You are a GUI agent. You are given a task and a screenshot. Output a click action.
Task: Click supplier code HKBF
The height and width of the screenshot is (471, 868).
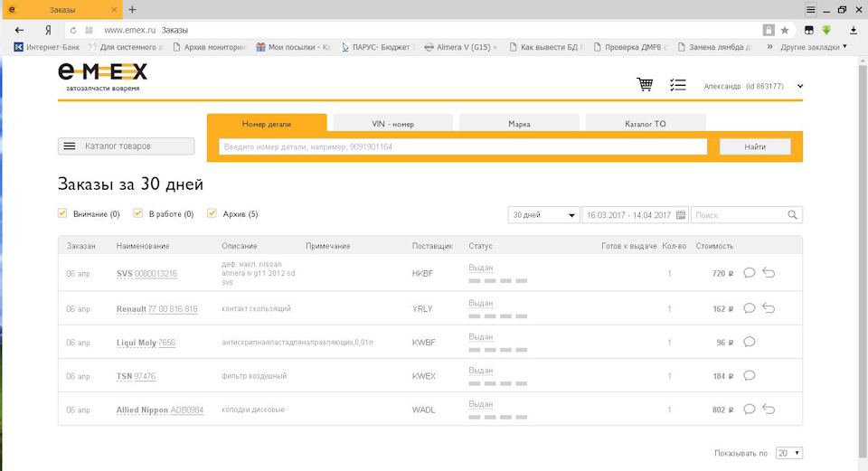[x=422, y=273]
